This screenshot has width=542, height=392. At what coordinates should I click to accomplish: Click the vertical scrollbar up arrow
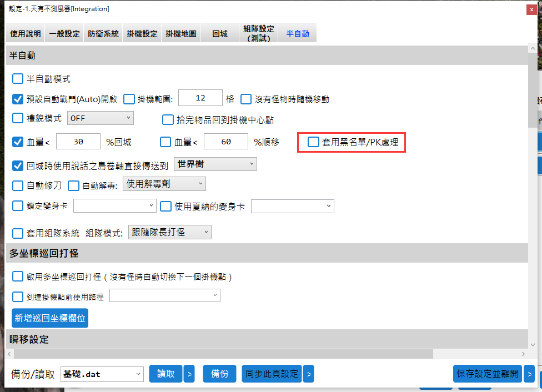[x=533, y=48]
